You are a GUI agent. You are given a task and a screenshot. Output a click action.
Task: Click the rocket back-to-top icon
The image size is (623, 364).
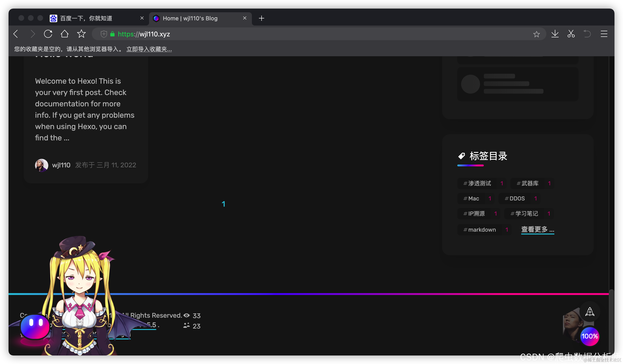coord(590,312)
